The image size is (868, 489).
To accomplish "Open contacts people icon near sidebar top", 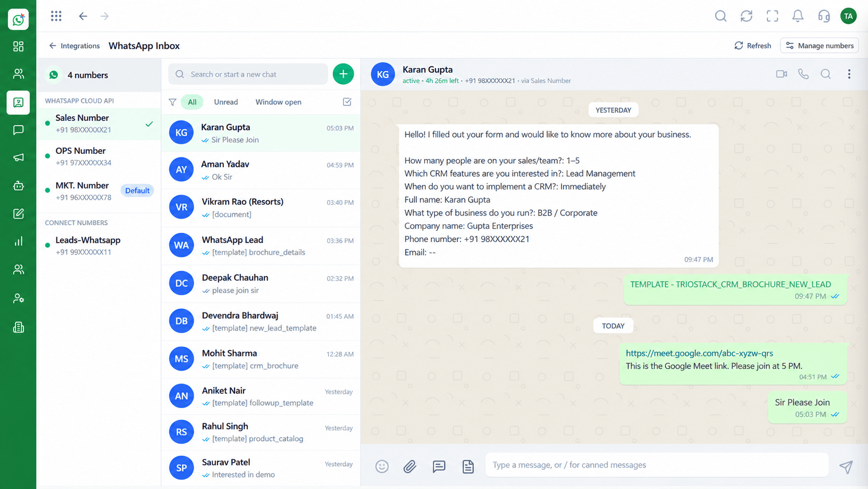I will point(18,74).
